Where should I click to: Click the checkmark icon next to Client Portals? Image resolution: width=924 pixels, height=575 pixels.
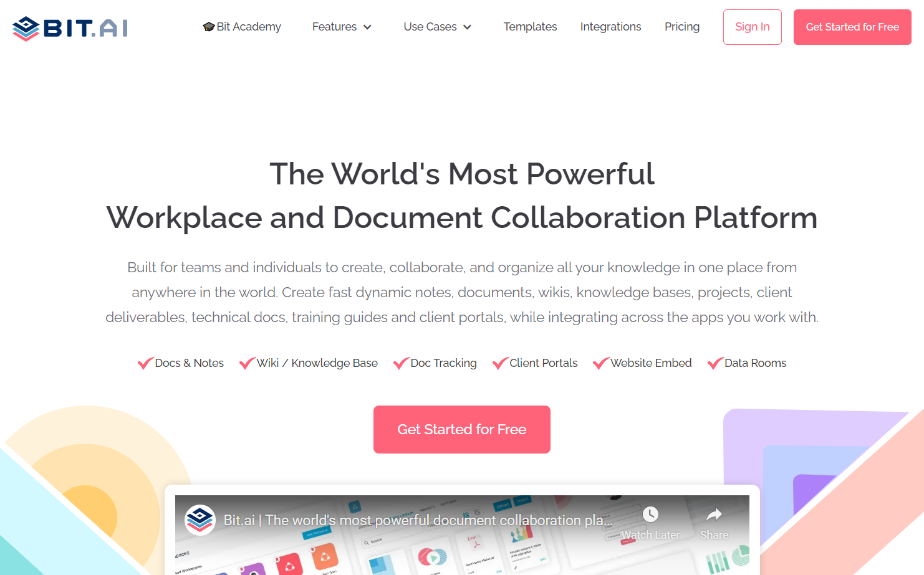[501, 363]
